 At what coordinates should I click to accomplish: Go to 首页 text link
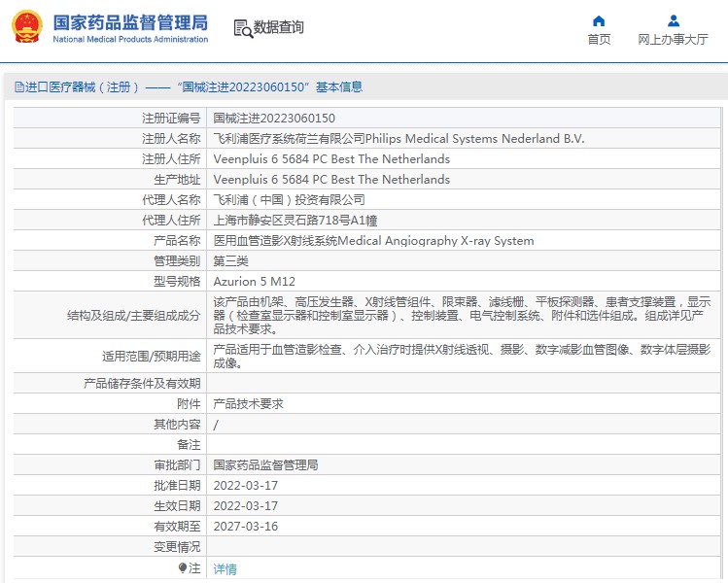(x=599, y=40)
